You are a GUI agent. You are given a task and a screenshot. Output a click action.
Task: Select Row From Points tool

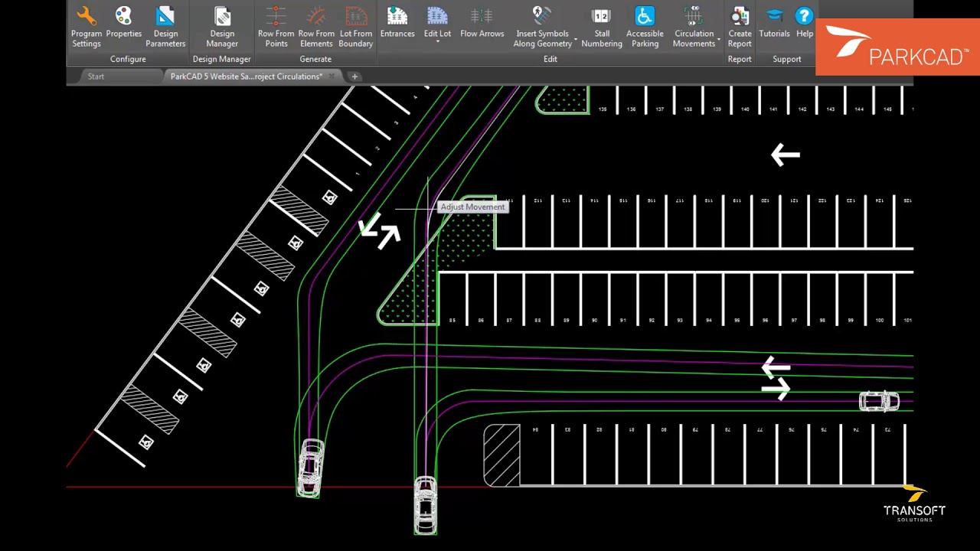[x=276, y=28]
